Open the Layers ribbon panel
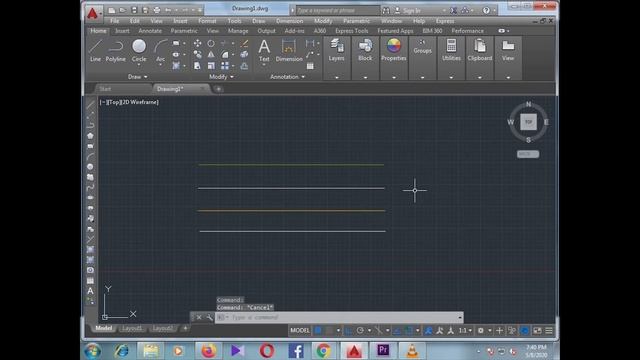Image resolution: width=640 pixels, height=360 pixels. click(x=336, y=50)
